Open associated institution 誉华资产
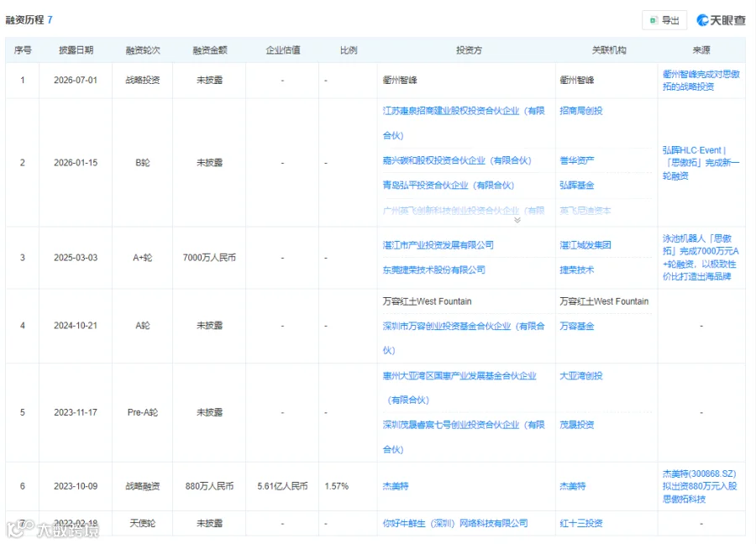 click(576, 160)
